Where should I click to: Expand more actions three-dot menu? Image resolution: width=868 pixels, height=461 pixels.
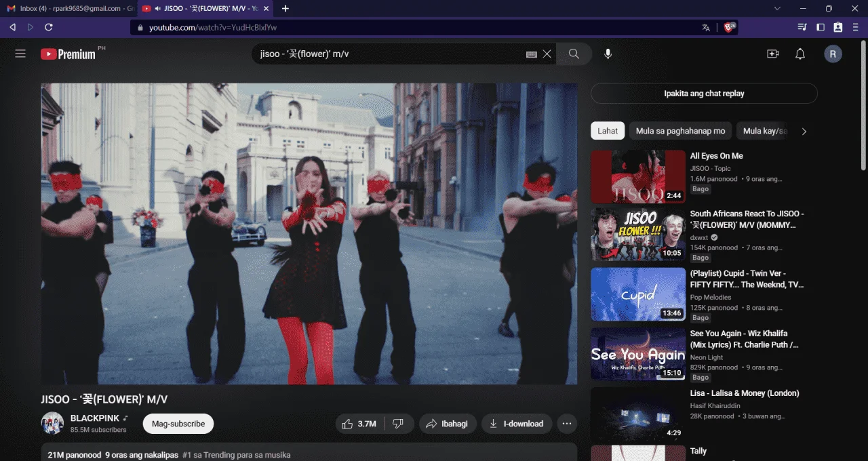(567, 424)
